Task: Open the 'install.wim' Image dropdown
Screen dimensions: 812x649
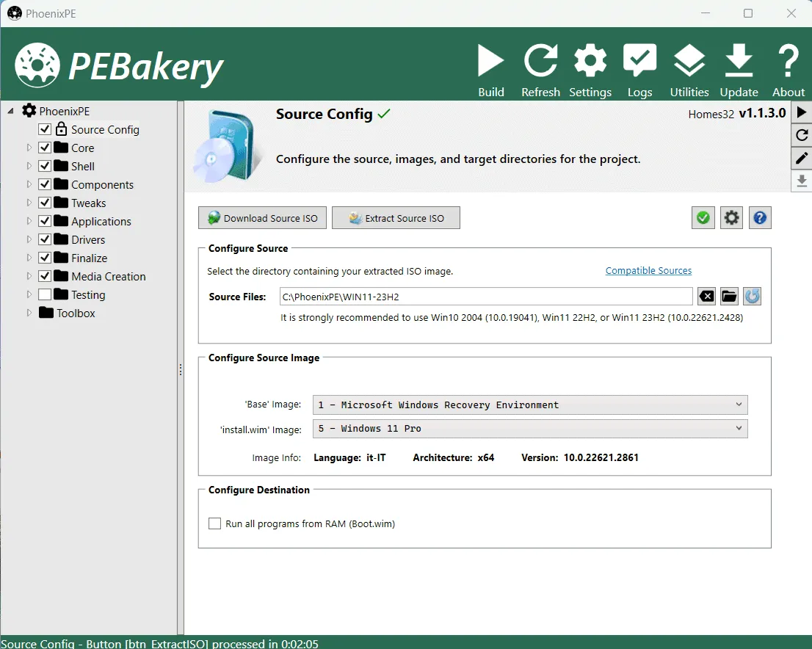Action: pyautogui.click(x=529, y=428)
